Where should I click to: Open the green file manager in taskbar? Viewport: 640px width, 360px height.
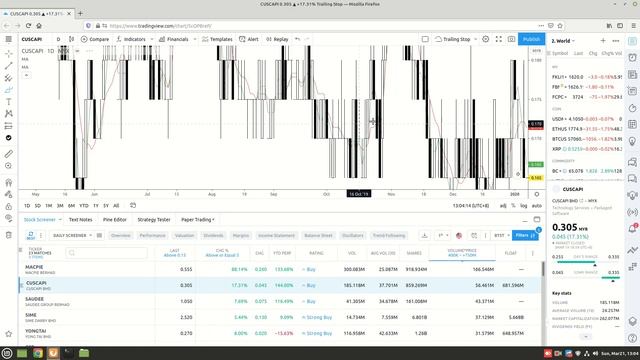tap(84, 353)
